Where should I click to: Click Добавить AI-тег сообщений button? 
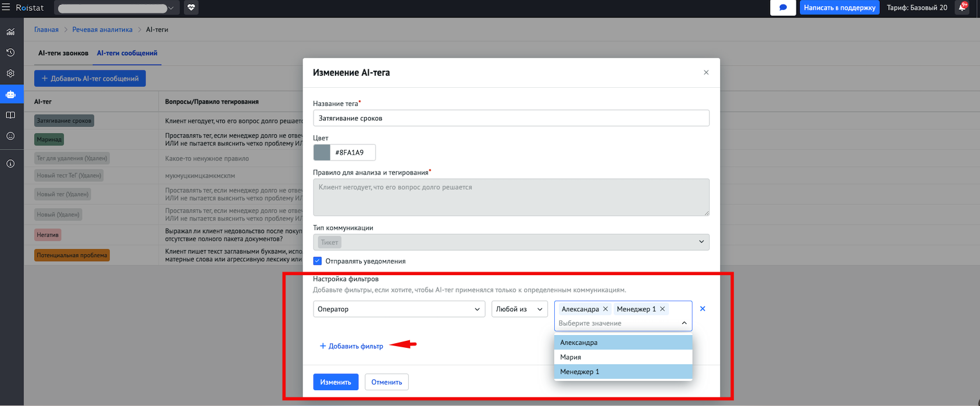click(x=90, y=79)
